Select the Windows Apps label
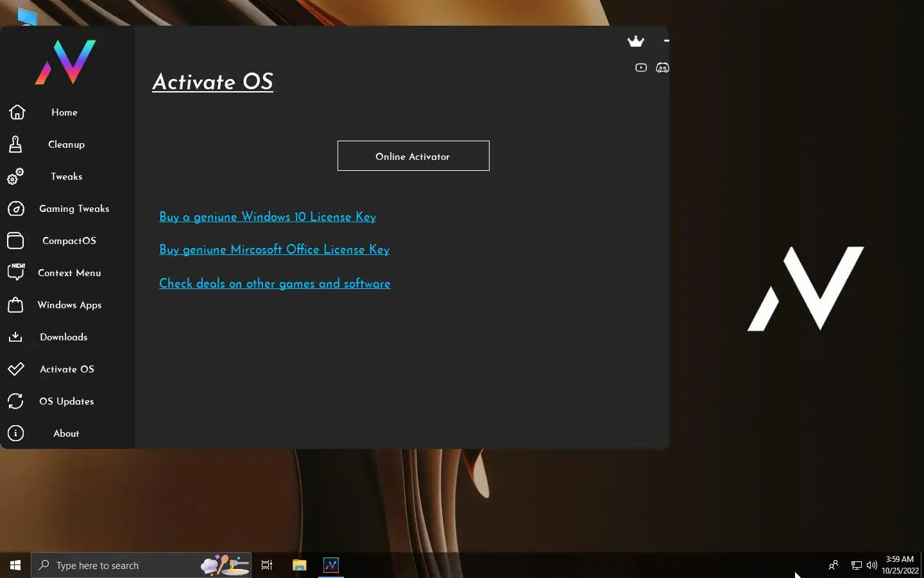Screen dimensions: 924x578 (x=69, y=305)
